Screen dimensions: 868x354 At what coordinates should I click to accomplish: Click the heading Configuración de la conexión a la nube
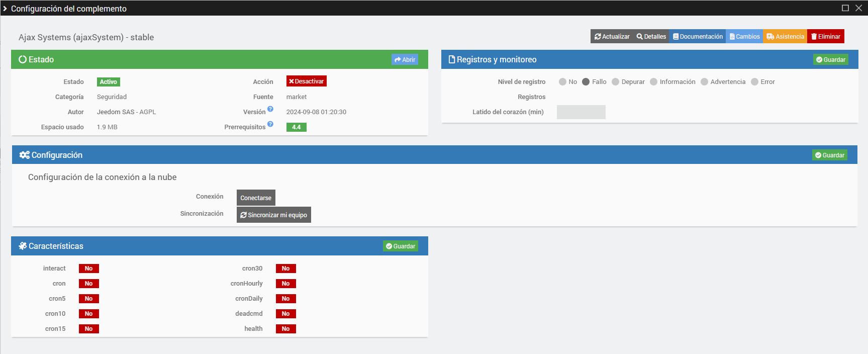103,177
